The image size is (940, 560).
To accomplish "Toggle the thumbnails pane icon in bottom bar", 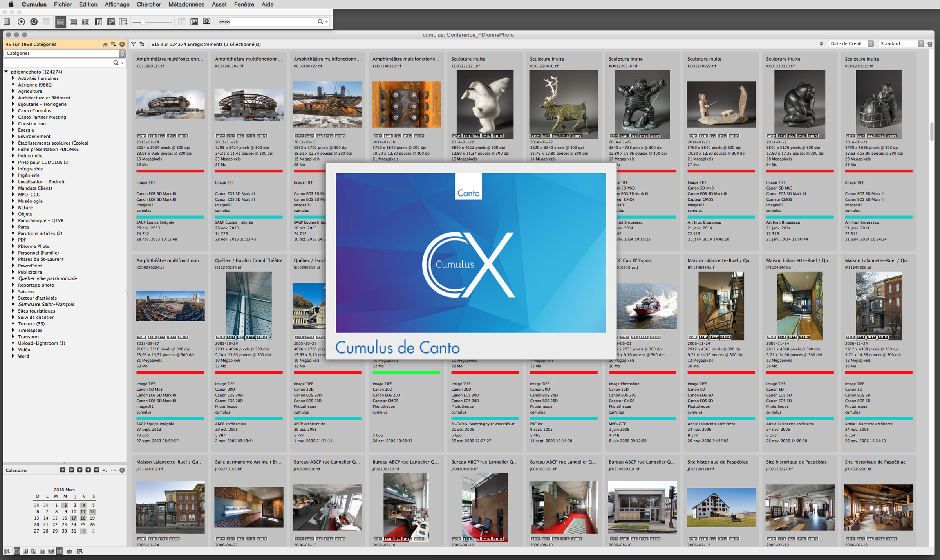I will click(x=43, y=551).
